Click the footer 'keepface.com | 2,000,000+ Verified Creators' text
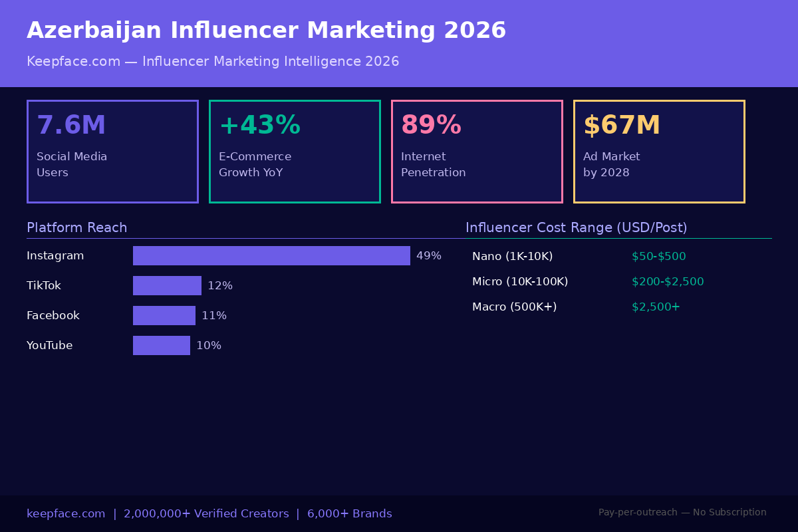This screenshot has width=798, height=532. point(158,514)
